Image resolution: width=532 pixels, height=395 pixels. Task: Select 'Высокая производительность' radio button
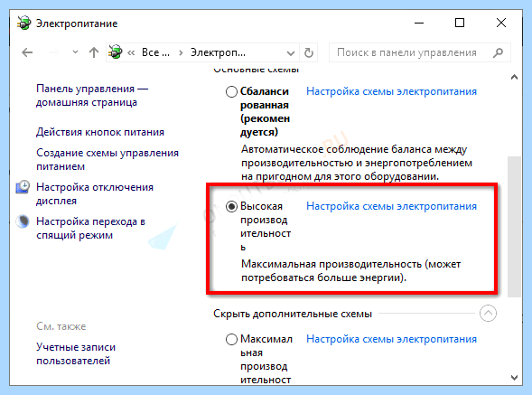tap(231, 206)
